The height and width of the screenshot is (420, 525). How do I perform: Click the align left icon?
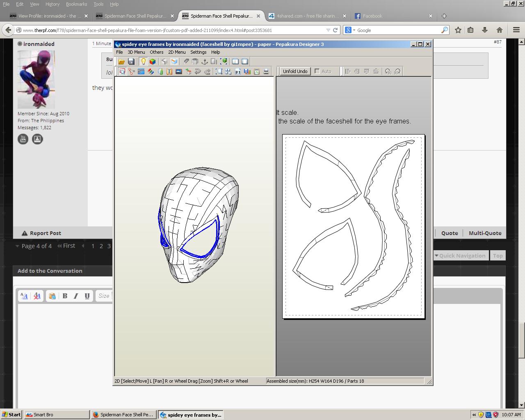[x=348, y=71]
